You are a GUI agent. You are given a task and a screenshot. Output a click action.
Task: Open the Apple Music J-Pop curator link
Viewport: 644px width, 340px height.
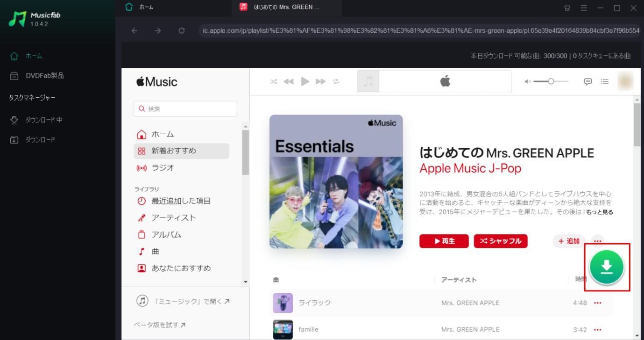pyautogui.click(x=470, y=168)
